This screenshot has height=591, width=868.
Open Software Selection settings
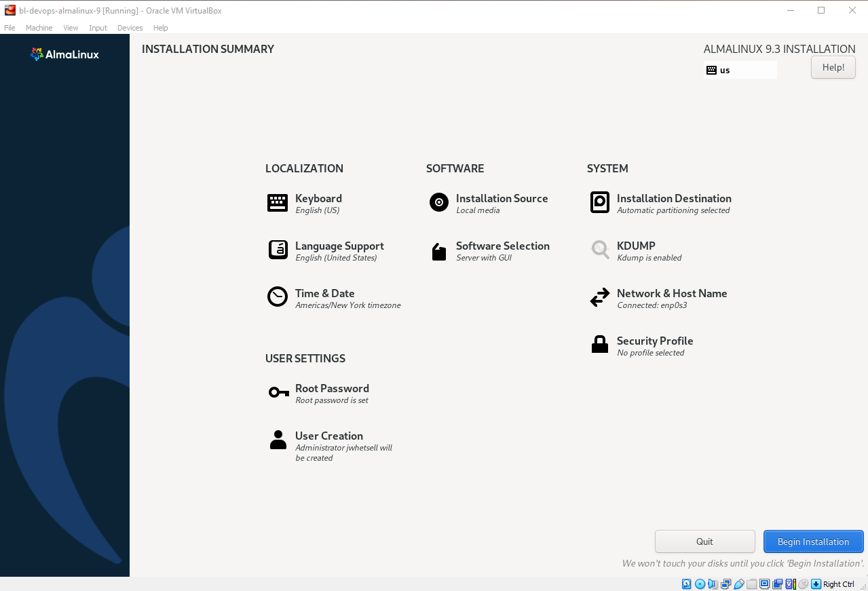tap(503, 246)
